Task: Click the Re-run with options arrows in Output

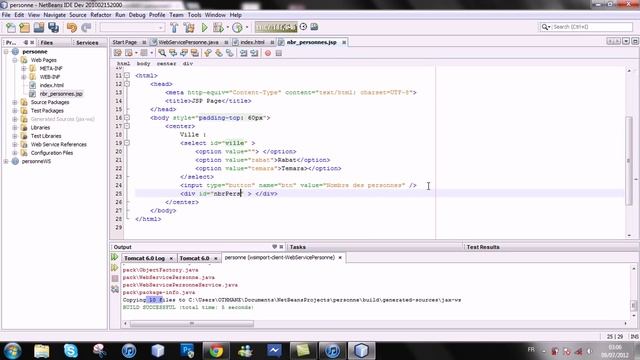Action: pos(115,268)
